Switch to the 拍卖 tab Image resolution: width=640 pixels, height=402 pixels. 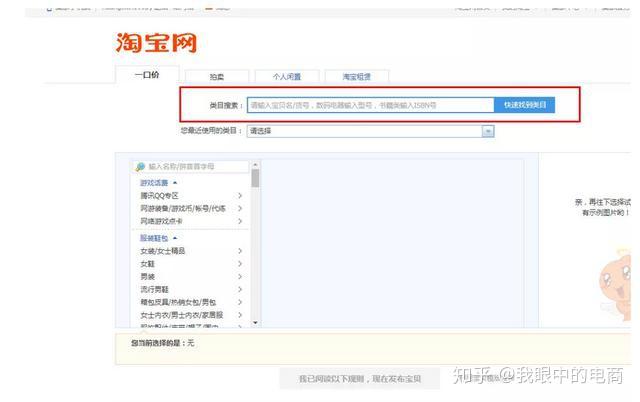tap(217, 77)
